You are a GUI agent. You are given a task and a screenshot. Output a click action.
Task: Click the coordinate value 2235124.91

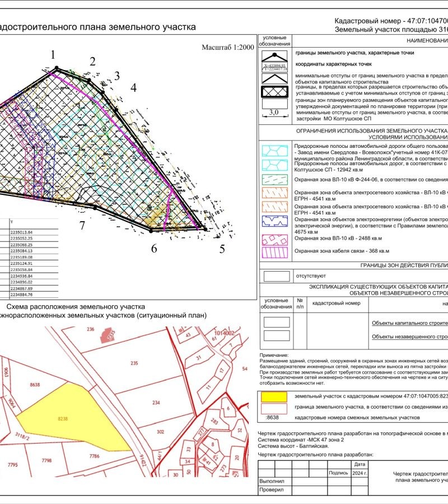(x=21, y=263)
